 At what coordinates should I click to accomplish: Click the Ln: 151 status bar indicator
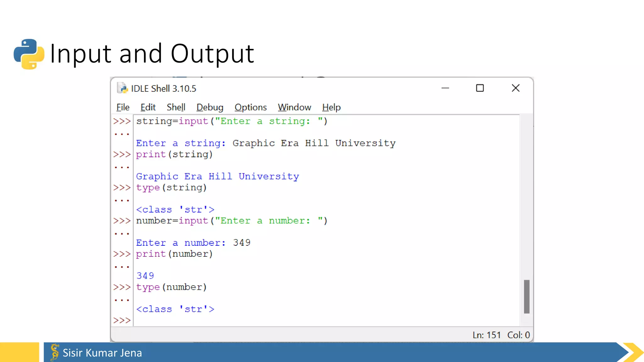486,335
